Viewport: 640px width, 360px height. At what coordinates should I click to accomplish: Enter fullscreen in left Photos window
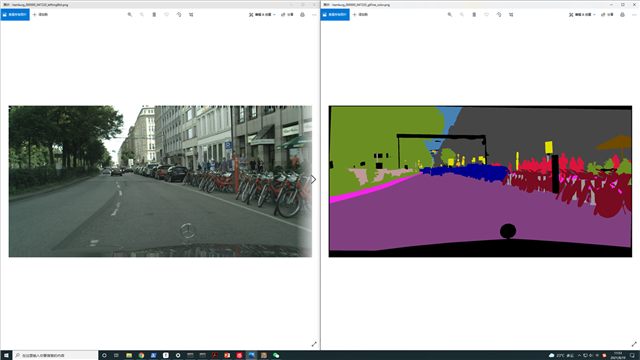(314, 344)
